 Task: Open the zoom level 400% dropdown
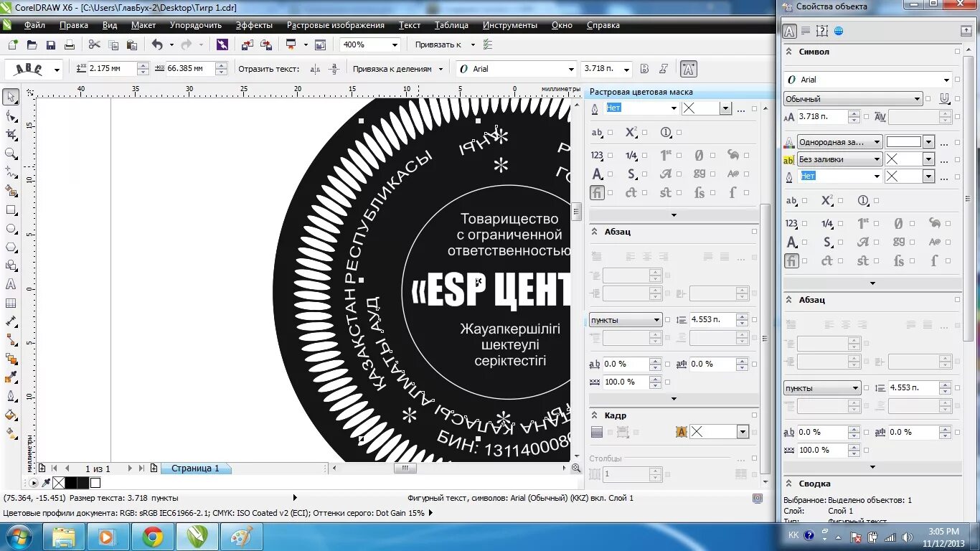pyautogui.click(x=394, y=44)
